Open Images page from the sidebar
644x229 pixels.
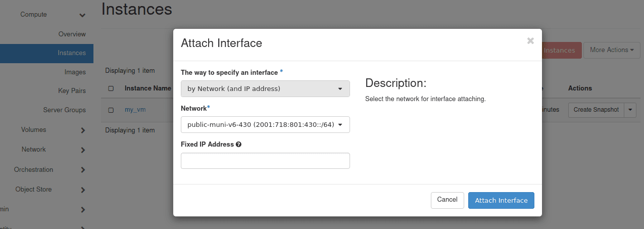pyautogui.click(x=75, y=72)
